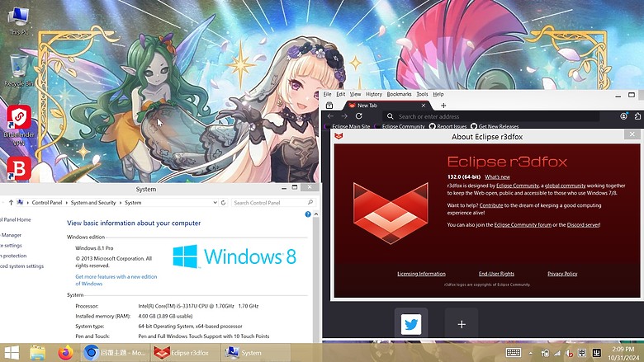Screen dimensions: 644x362
Task: Show hidden system tray icons
Action: [531, 353]
